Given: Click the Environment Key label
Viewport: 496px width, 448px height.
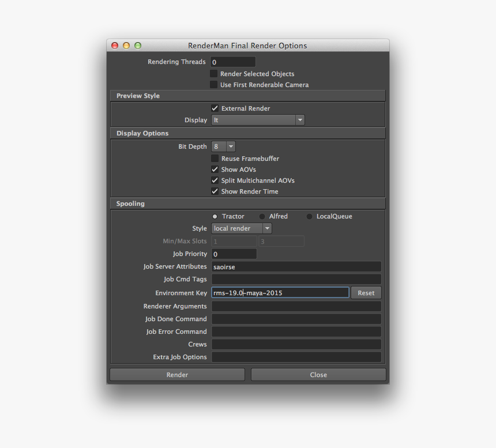Looking at the screenshot, I should [181, 293].
